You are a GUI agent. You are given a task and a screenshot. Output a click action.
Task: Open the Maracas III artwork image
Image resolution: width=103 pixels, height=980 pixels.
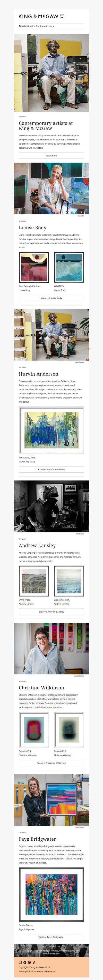(51, 430)
